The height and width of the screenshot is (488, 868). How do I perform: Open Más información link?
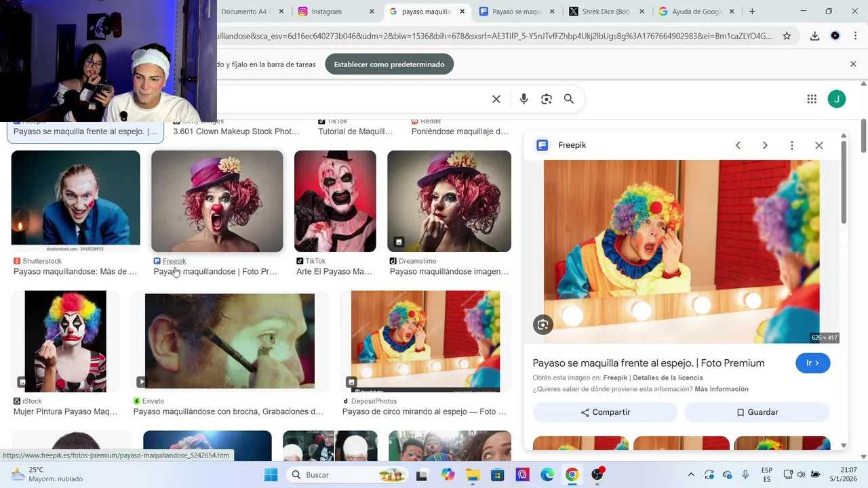coord(722,389)
